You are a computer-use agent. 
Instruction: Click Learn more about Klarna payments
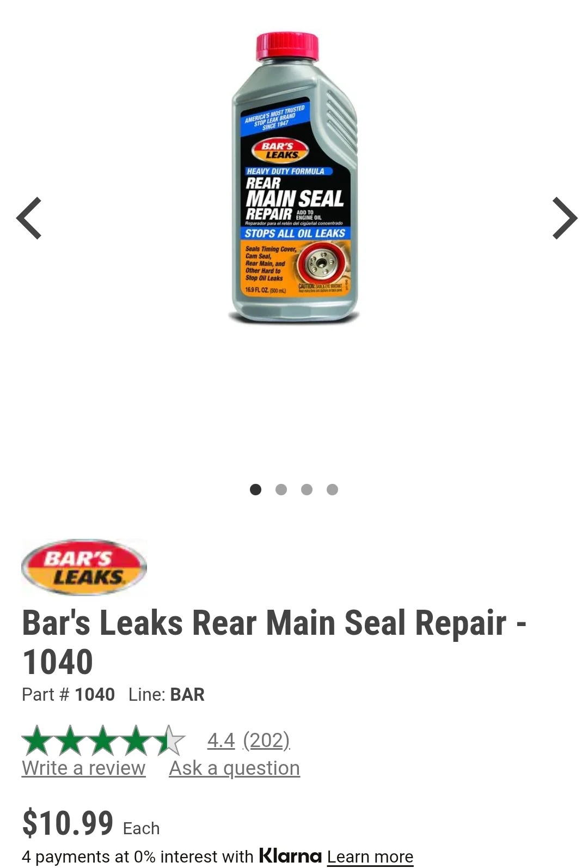click(370, 857)
